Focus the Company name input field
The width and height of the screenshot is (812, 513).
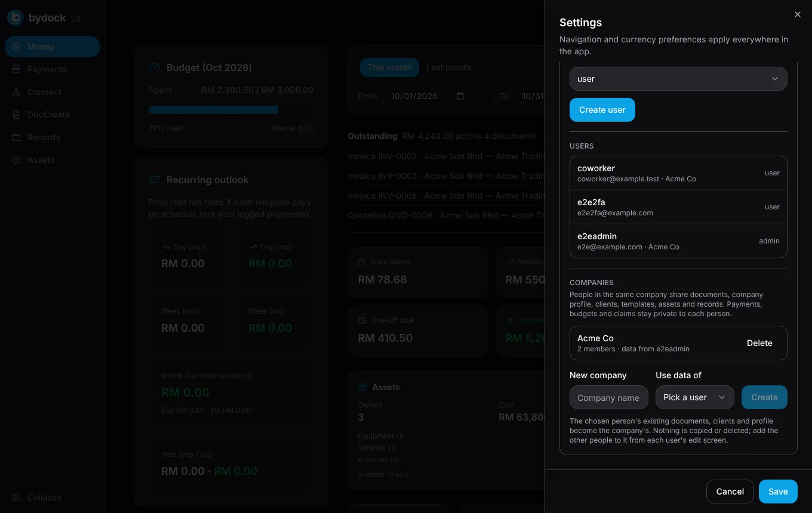(x=609, y=397)
